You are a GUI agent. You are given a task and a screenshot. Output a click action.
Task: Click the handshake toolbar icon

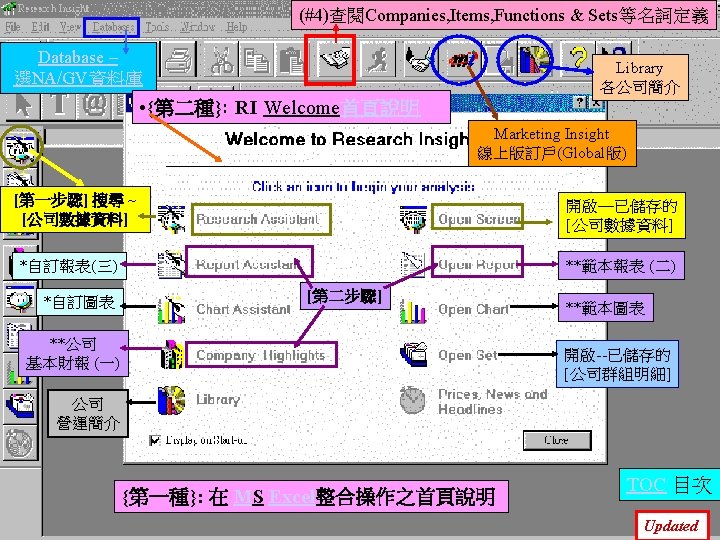[x=418, y=60]
